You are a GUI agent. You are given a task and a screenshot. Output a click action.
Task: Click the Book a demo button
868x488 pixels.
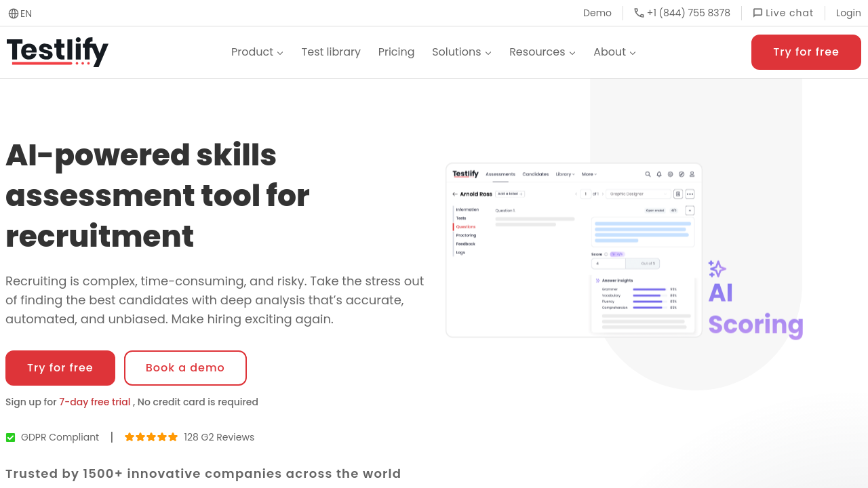pos(185,368)
